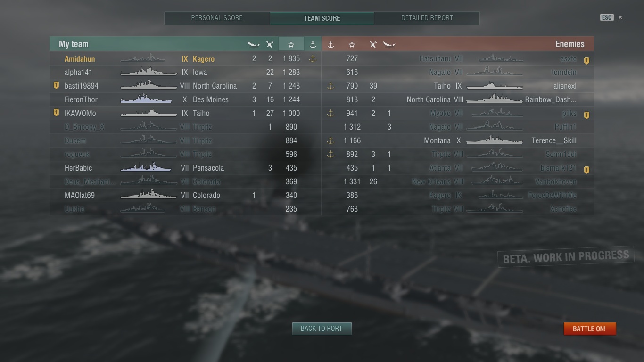Screen dimensions: 644x362
Task: Sort my team by aircraft shot down icon
Action: [270, 44]
